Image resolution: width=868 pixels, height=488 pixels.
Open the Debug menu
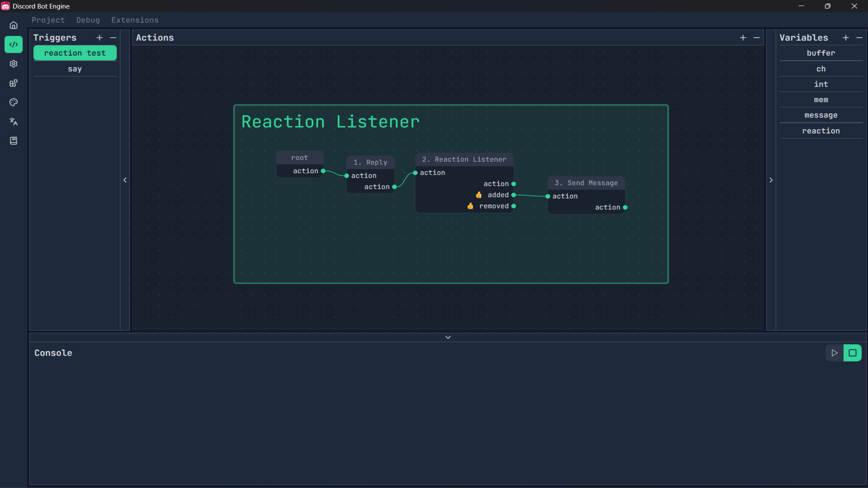click(x=88, y=20)
